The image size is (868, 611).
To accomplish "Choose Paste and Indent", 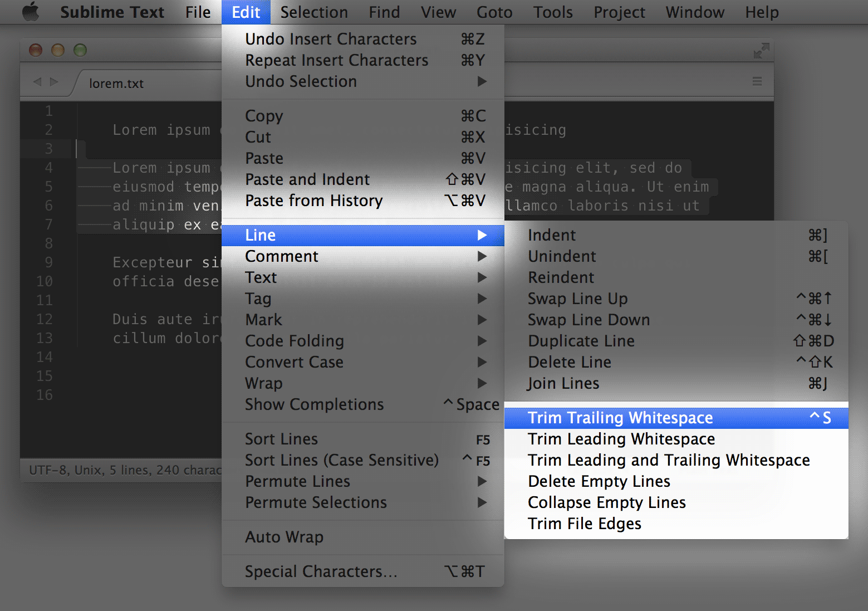I will [363, 179].
